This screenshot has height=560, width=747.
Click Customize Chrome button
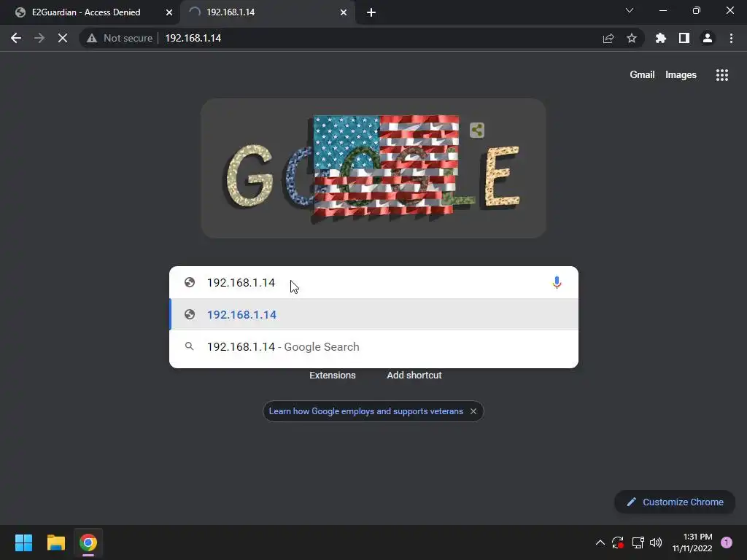[x=675, y=502]
